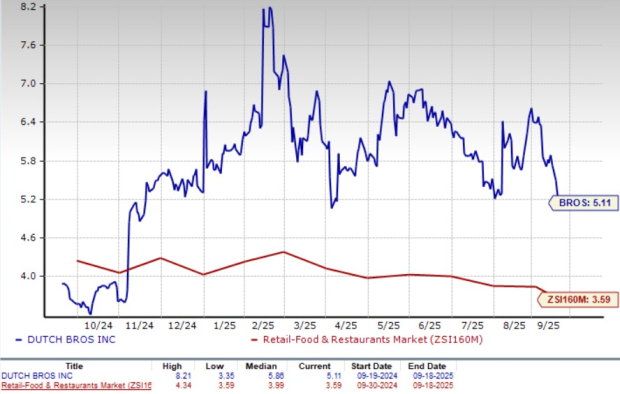Click the 11/24 x-axis label

pos(140,326)
